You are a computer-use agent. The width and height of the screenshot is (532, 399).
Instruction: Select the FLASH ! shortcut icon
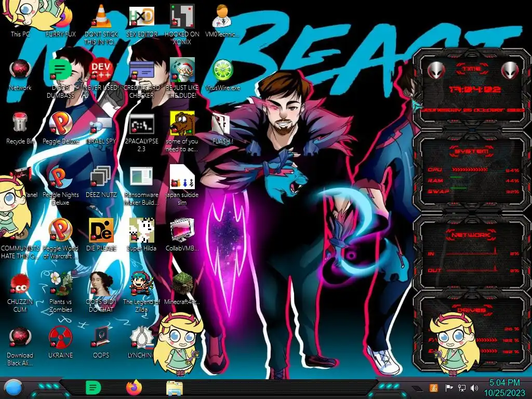click(222, 124)
